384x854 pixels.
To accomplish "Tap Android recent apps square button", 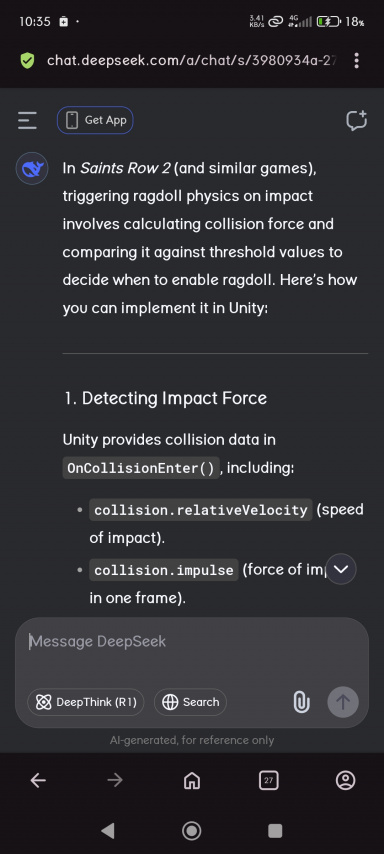I will 275,831.
